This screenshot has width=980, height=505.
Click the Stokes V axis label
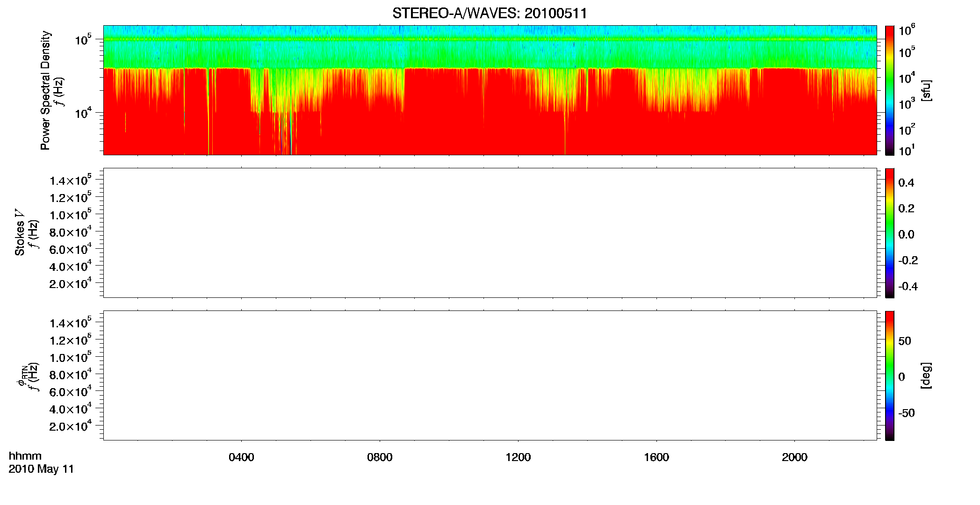[20, 232]
